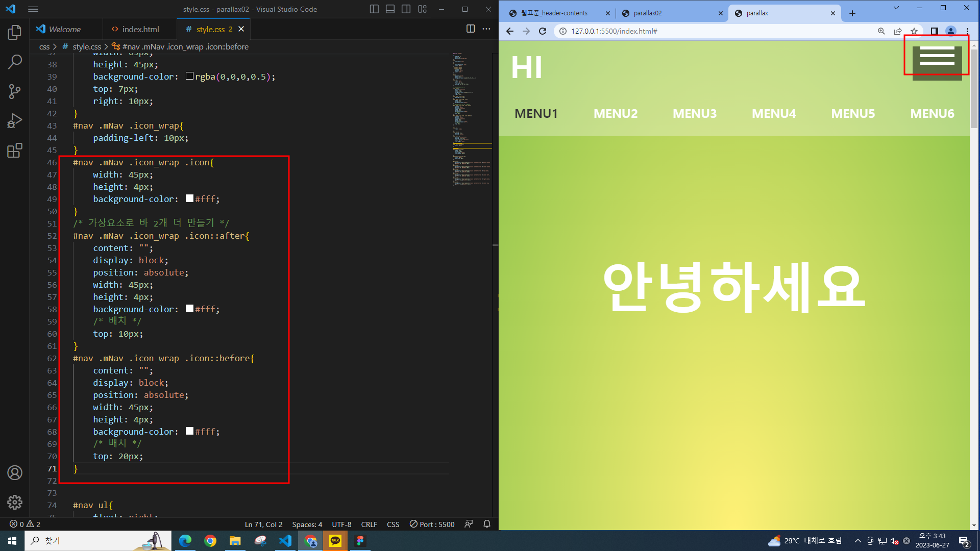Open the hamburger application menu in VS Code
The height and width of the screenshot is (551, 980).
coord(33,9)
